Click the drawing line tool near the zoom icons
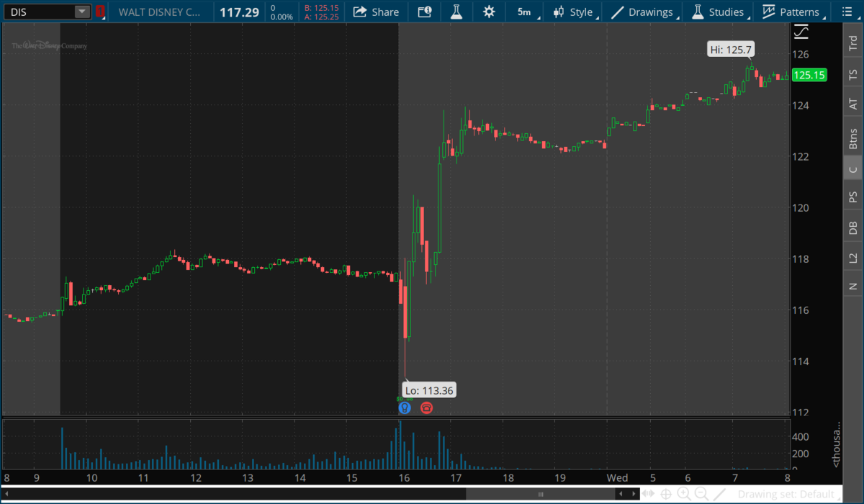This screenshot has height=504, width=864. tap(719, 494)
